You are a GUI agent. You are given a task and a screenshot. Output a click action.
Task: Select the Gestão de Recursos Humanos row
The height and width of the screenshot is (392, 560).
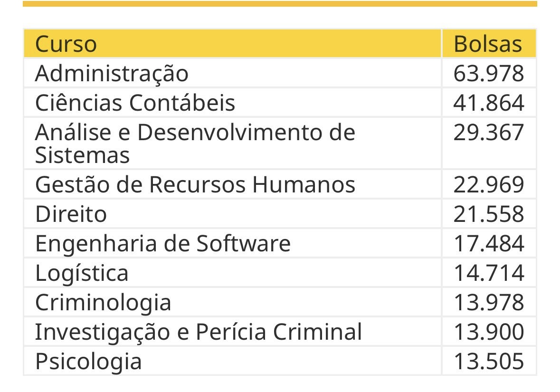tap(195, 185)
